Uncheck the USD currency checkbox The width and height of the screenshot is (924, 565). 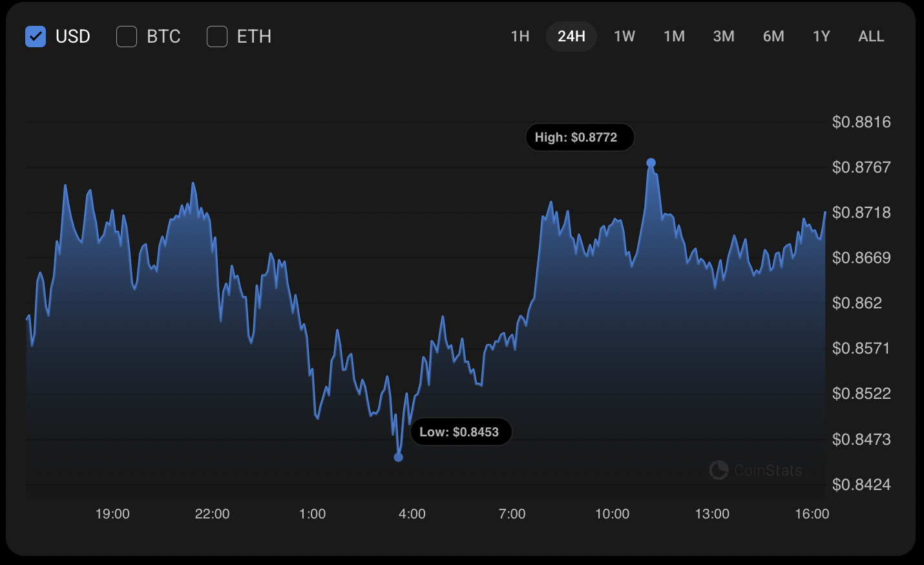pyautogui.click(x=36, y=36)
